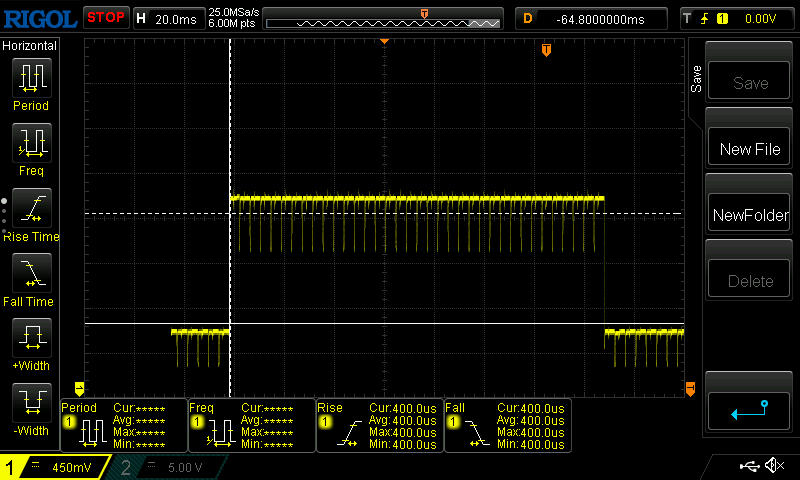Click the muted speaker icon
This screenshot has width=800, height=480.
pos(773,466)
